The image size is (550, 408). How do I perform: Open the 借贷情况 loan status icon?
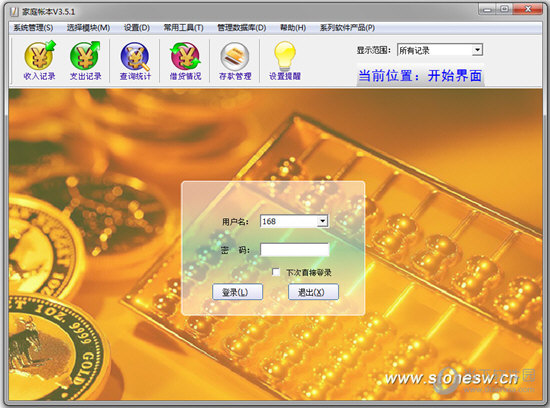[x=185, y=60]
